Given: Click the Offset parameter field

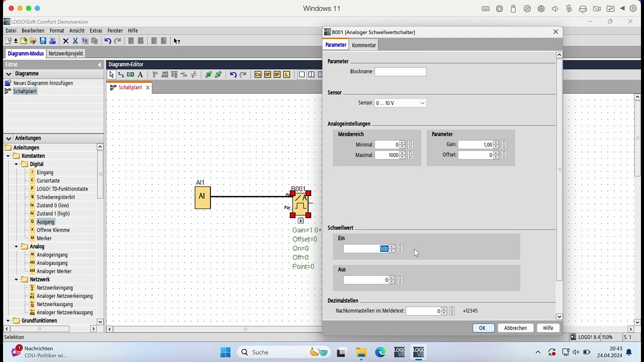Looking at the screenshot, I should click(x=475, y=155).
